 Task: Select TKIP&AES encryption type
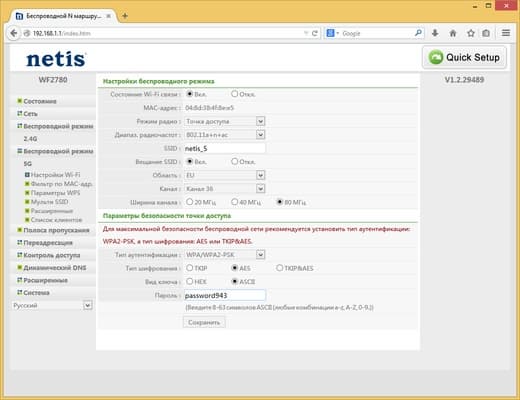280,268
